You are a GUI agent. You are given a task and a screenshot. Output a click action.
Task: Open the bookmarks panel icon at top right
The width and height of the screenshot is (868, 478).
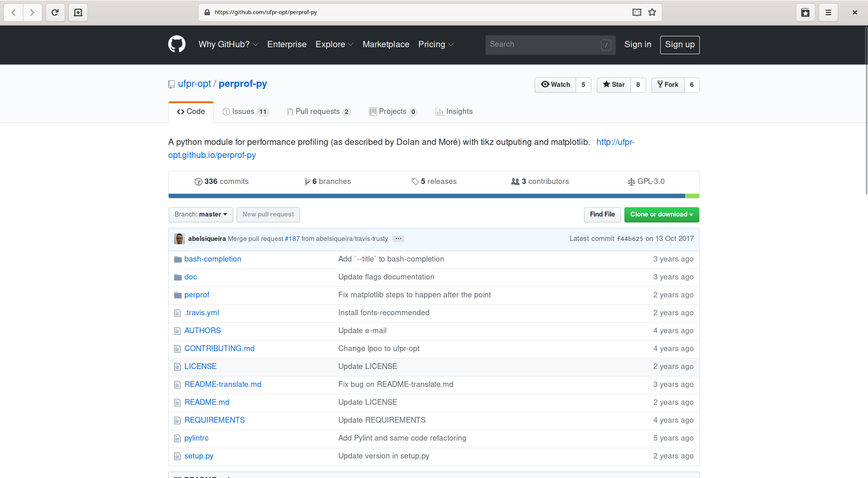pos(805,12)
